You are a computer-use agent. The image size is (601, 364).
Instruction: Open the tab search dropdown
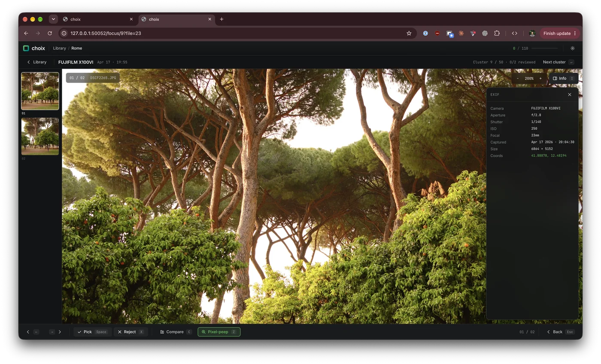click(53, 19)
